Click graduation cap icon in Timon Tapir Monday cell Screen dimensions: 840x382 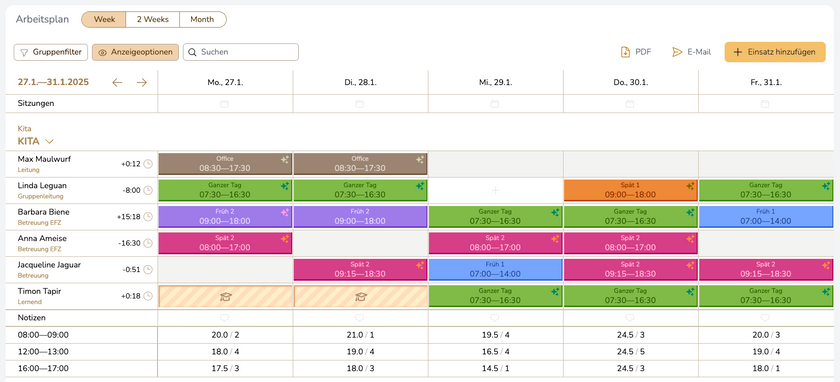pyautogui.click(x=225, y=296)
